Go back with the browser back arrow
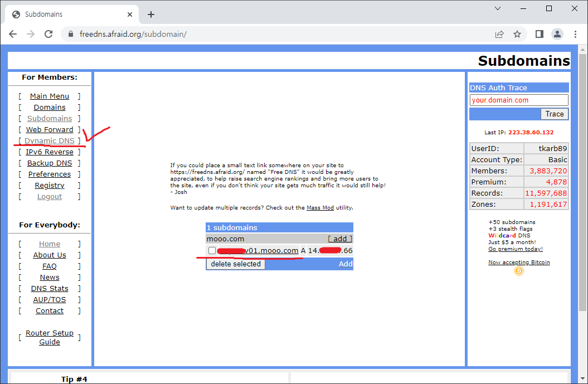 (13, 34)
